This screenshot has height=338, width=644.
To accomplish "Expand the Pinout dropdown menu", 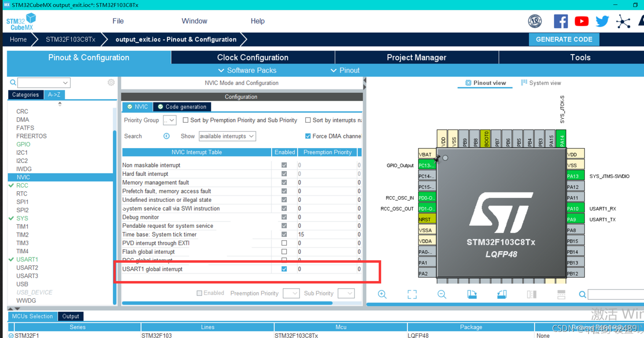I will click(x=345, y=71).
